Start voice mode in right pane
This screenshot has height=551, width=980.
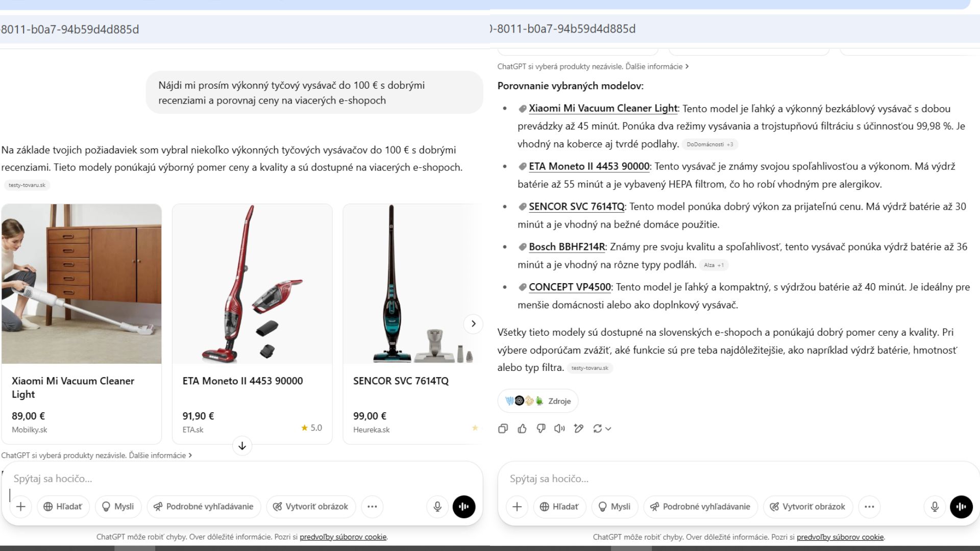(961, 507)
